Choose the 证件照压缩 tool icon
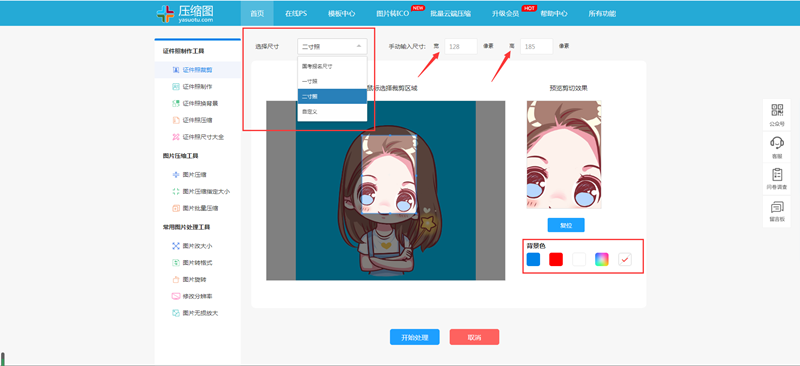The height and width of the screenshot is (366, 800). pos(176,120)
